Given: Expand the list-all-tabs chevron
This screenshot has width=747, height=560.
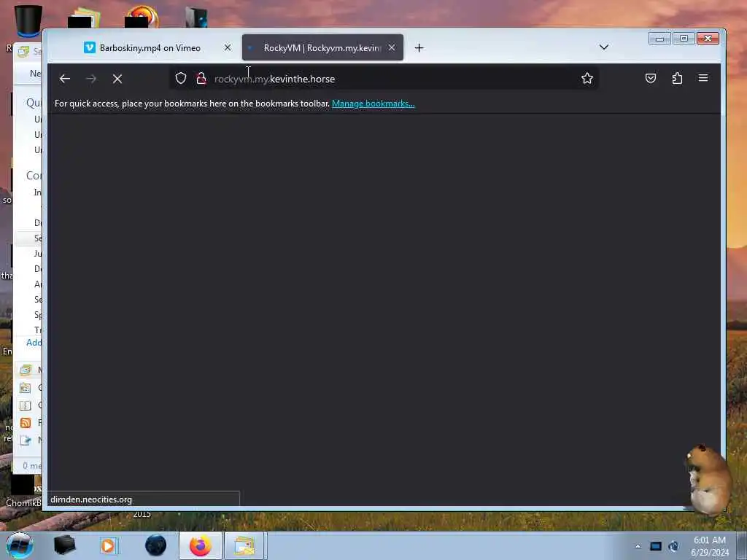Looking at the screenshot, I should tap(603, 47).
